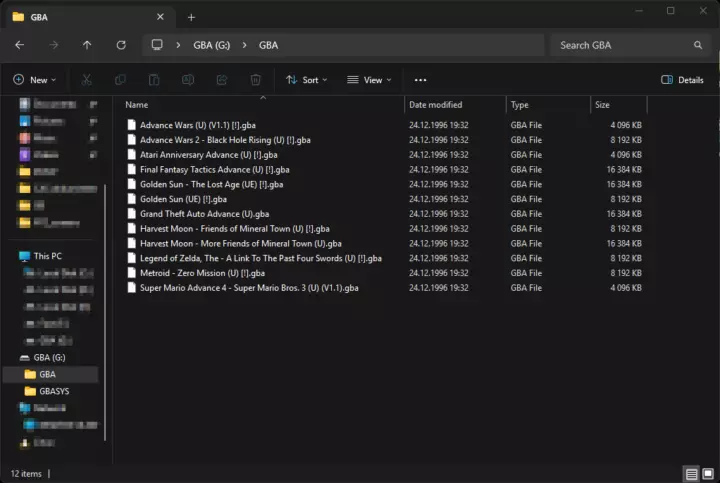Click the Copy icon in toolbar
Viewport: 720px width, 483px height.
120,80
